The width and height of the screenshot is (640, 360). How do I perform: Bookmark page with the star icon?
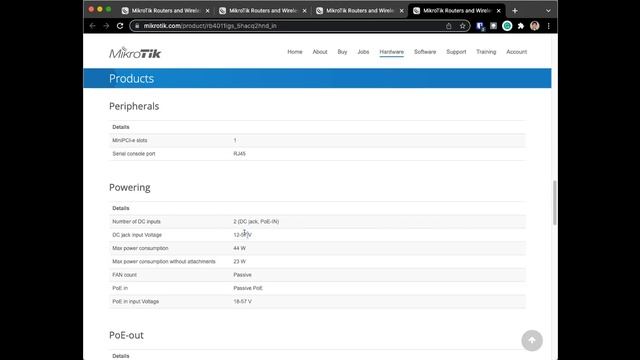(x=462, y=26)
